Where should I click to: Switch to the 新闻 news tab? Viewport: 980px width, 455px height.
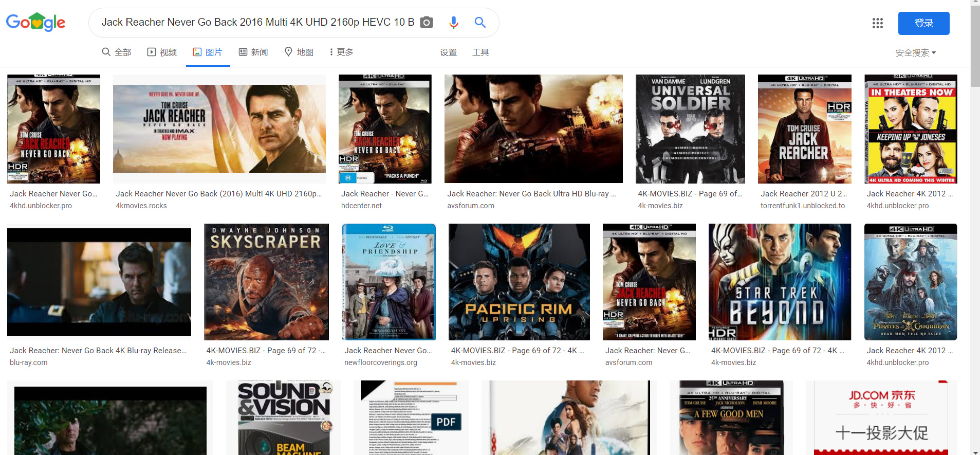click(x=253, y=52)
